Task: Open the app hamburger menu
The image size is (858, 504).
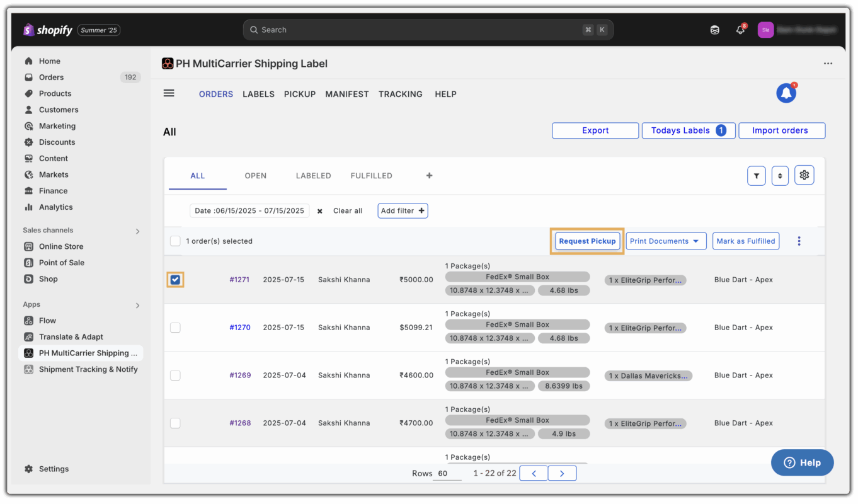Action: tap(169, 93)
